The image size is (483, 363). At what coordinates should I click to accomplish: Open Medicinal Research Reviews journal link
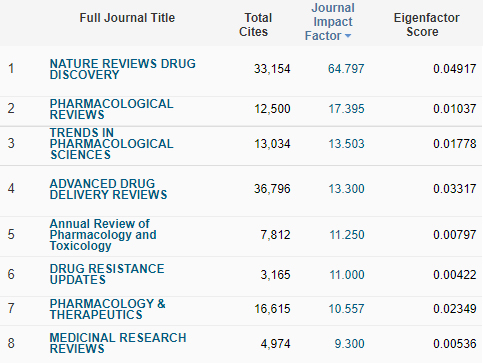click(118, 343)
